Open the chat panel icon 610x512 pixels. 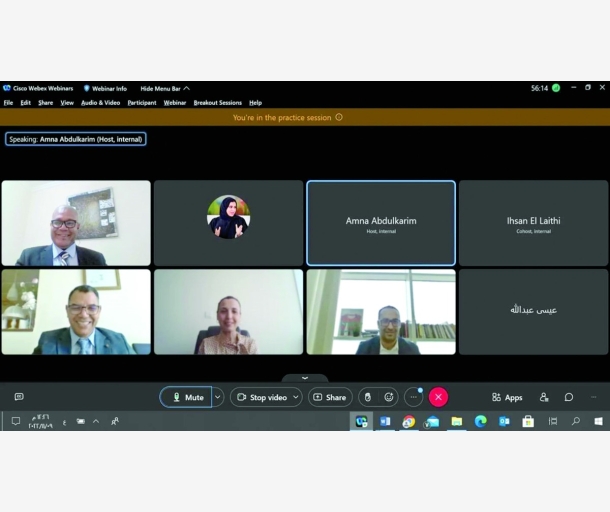pyautogui.click(x=569, y=397)
